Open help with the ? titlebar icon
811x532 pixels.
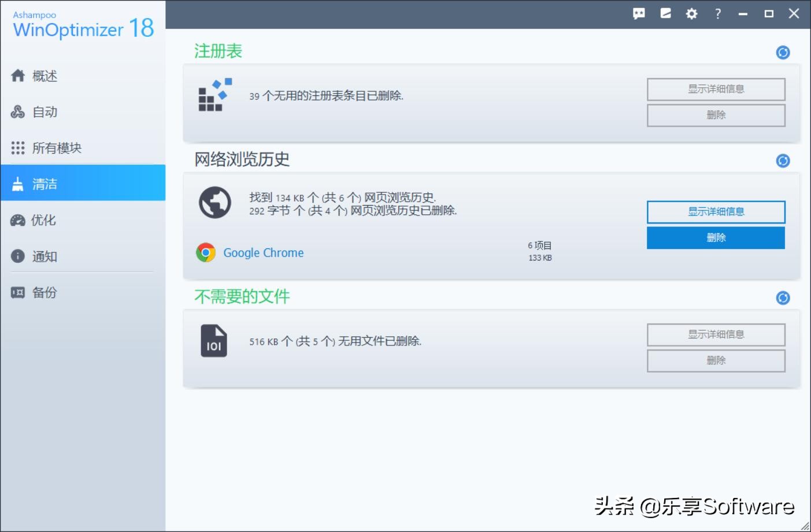tap(717, 13)
